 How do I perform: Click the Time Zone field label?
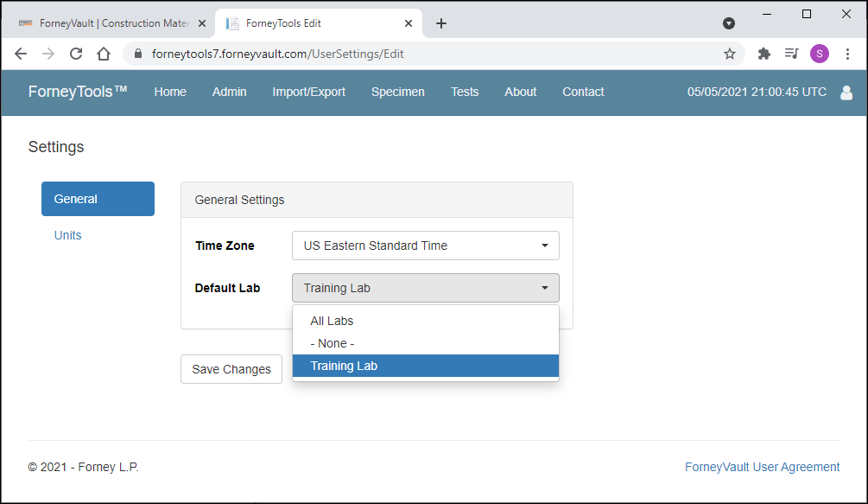tap(225, 246)
